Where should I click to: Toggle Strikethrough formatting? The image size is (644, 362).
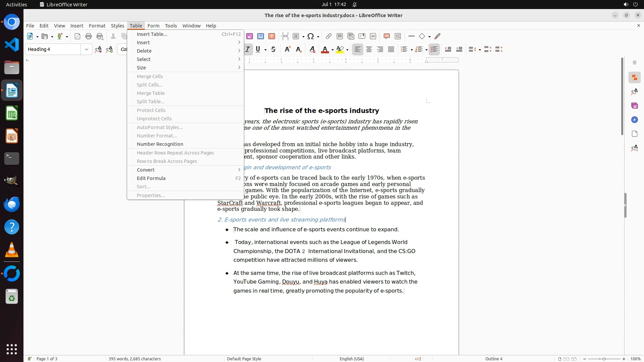(273, 50)
